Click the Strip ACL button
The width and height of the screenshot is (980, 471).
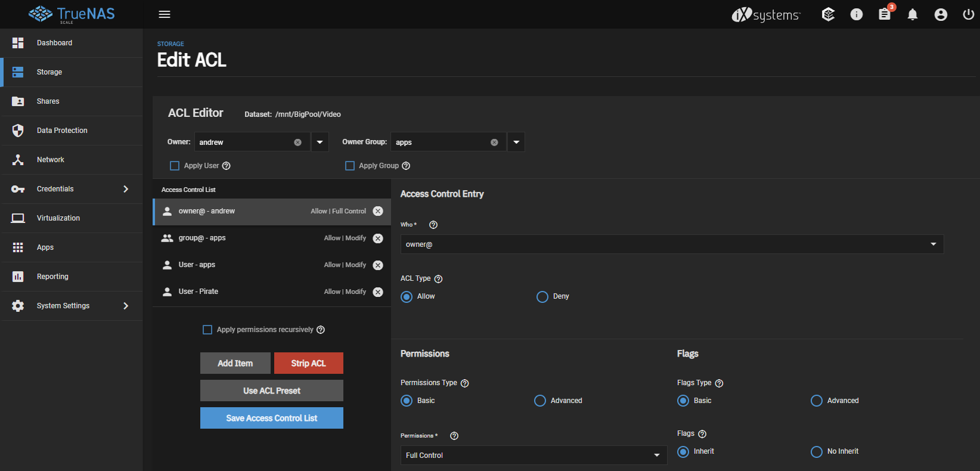pyautogui.click(x=309, y=363)
